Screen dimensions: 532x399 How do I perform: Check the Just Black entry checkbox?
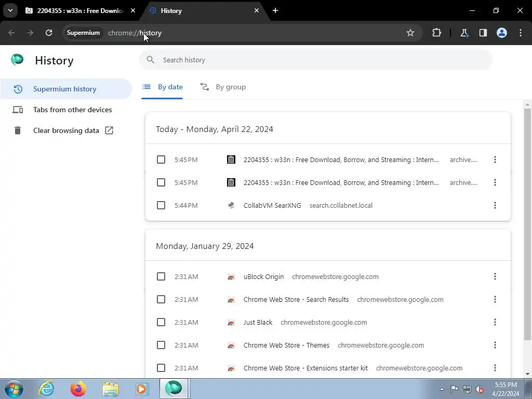point(161,322)
